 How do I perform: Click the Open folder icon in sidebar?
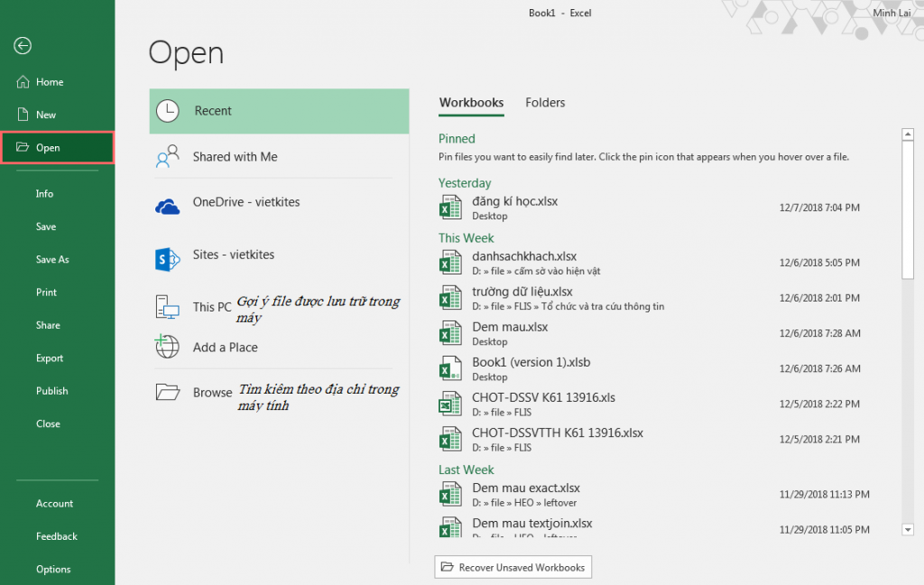pyautogui.click(x=23, y=147)
